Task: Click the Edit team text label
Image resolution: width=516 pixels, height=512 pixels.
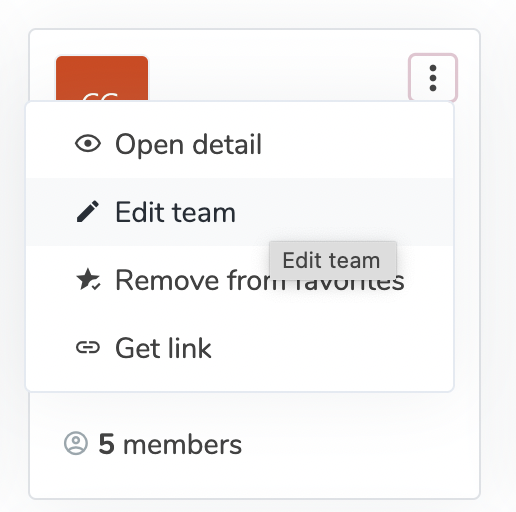Action: tap(175, 212)
